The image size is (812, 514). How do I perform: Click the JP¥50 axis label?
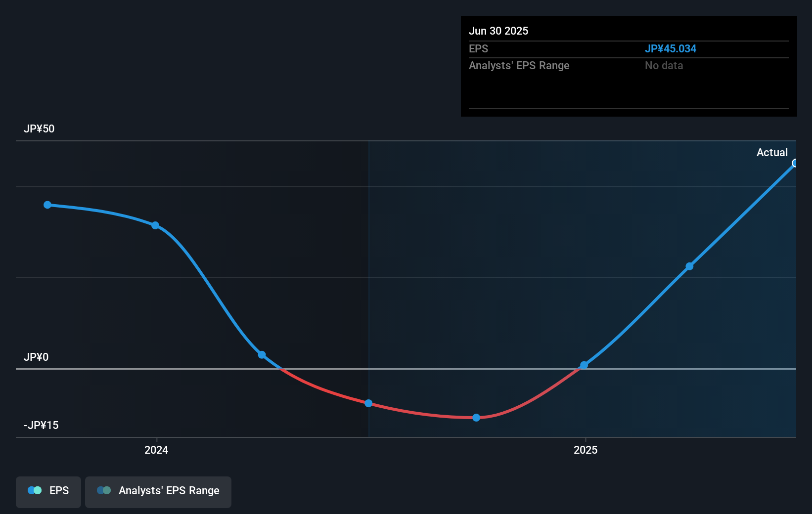tap(39, 129)
